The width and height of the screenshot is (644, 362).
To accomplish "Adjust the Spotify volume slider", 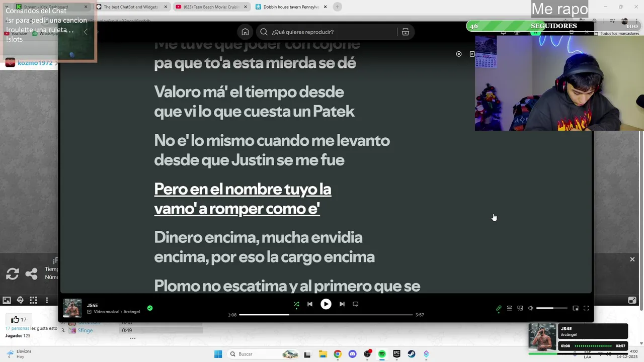I will (x=551, y=308).
